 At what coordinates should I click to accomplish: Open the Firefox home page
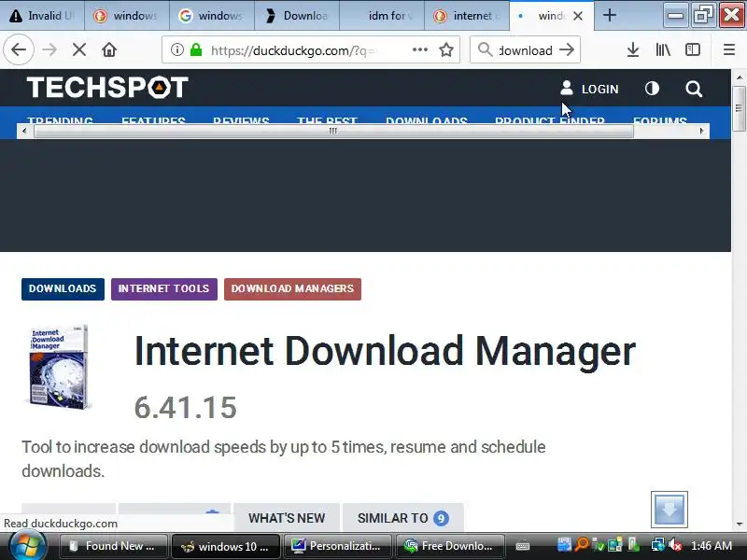pyautogui.click(x=109, y=49)
